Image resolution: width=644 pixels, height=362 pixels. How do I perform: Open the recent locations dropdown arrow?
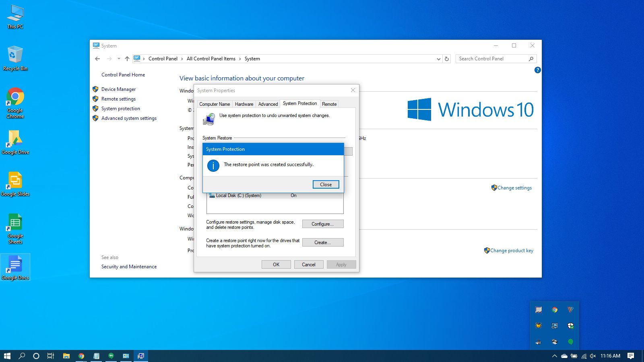pyautogui.click(x=119, y=59)
